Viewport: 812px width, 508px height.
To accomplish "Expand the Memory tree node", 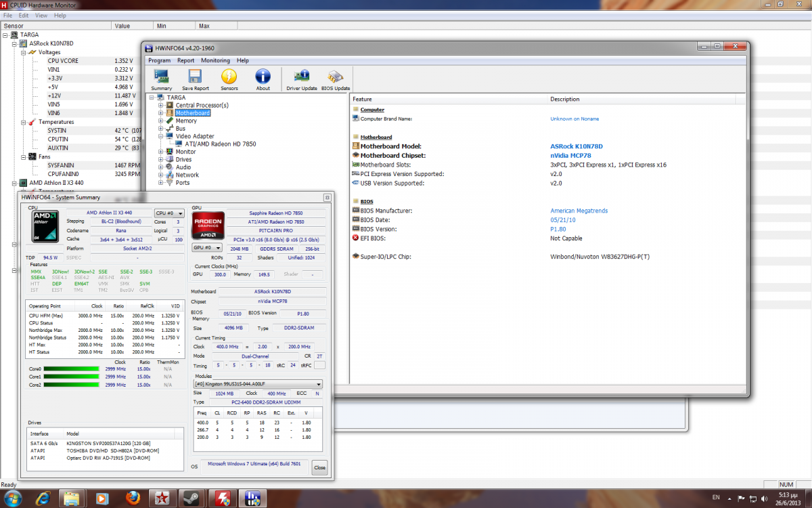I will point(161,121).
